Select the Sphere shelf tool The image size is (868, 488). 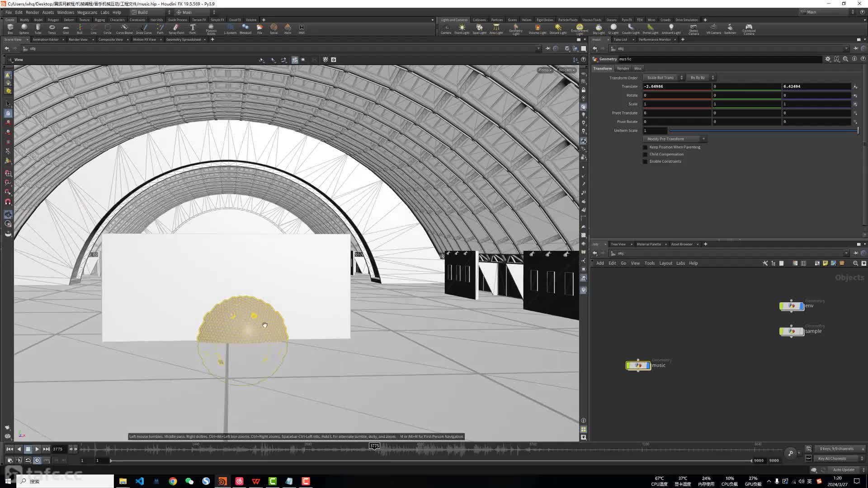tap(24, 29)
